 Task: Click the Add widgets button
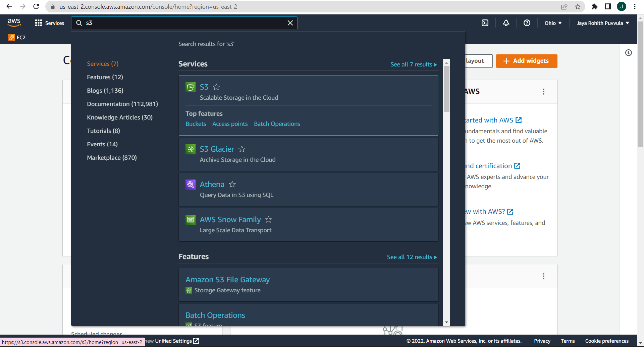526,61
